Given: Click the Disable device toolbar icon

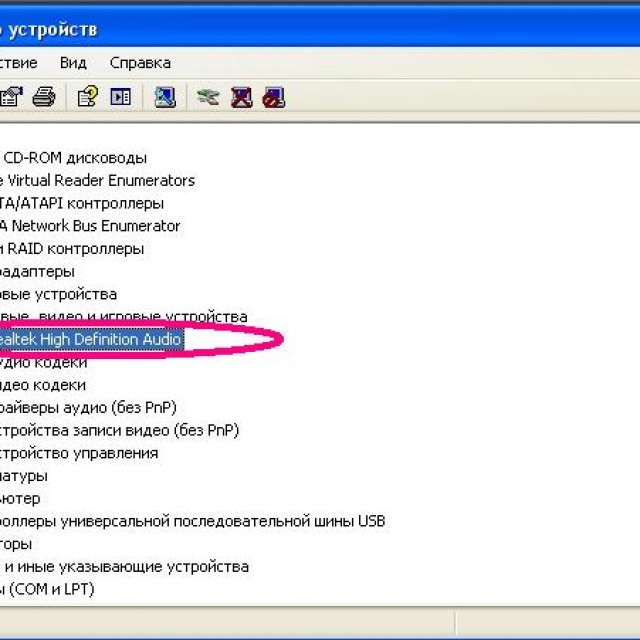Looking at the screenshot, I should 274,97.
